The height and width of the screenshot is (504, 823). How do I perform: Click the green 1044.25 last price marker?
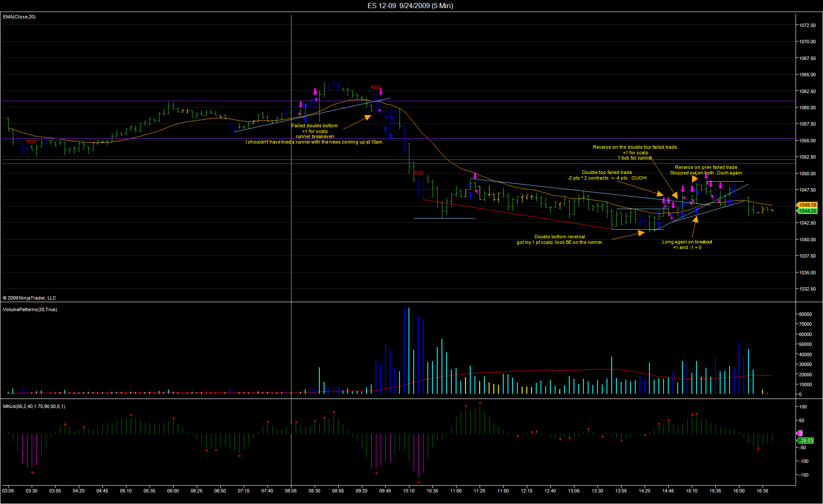(x=808, y=211)
